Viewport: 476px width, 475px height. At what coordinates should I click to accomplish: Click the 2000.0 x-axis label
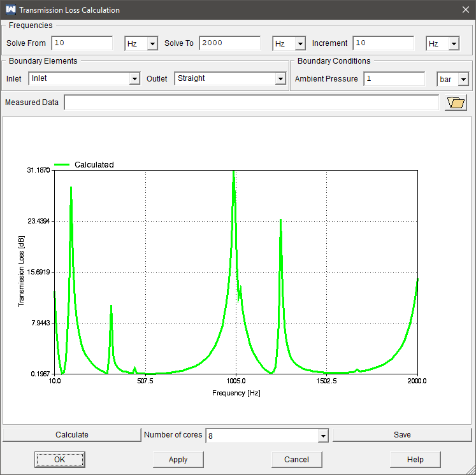coord(417,381)
